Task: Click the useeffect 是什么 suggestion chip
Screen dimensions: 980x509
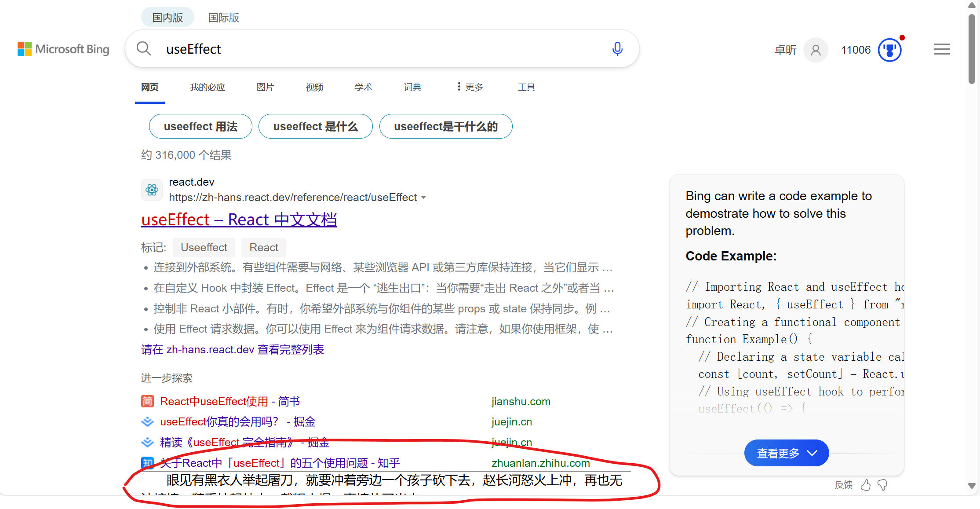Action: coord(316,127)
